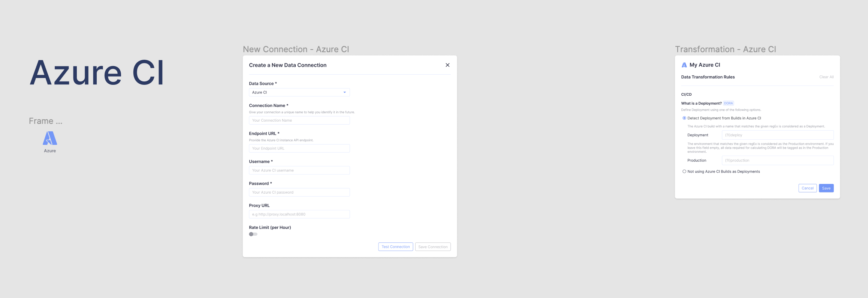Open the Data Source dropdown showing Azure CI

click(299, 92)
